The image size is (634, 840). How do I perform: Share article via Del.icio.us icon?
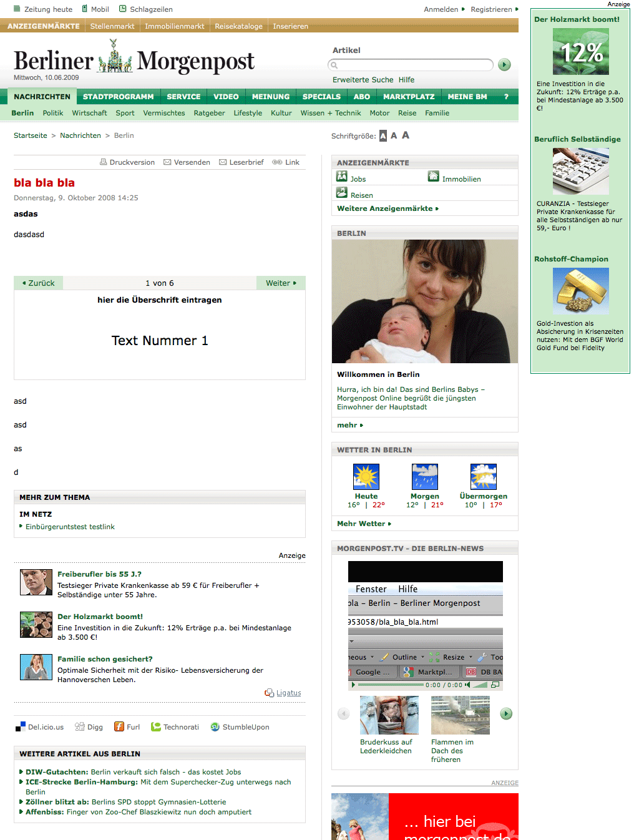[x=20, y=727]
